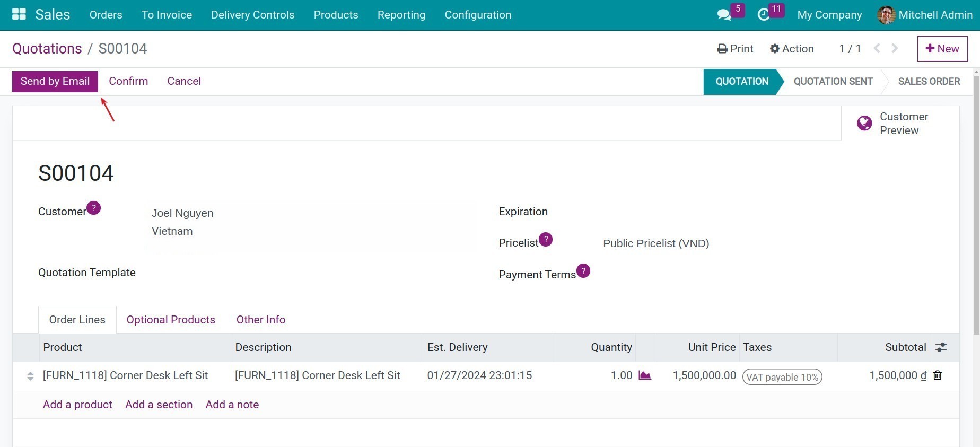
Task: Print the quotation
Action: tap(735, 49)
